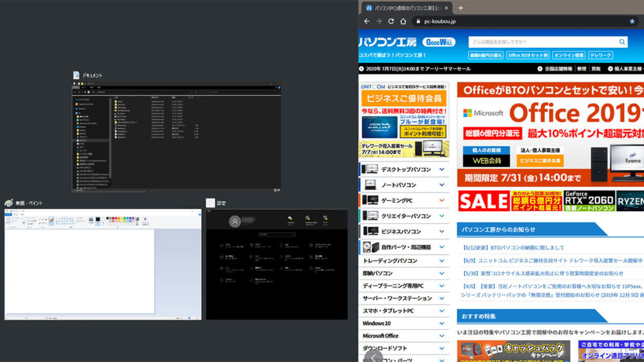The height and width of the screenshot is (362, 644).
Task: Select the 無題 - ペイント window thumbnail
Action: (x=103, y=265)
